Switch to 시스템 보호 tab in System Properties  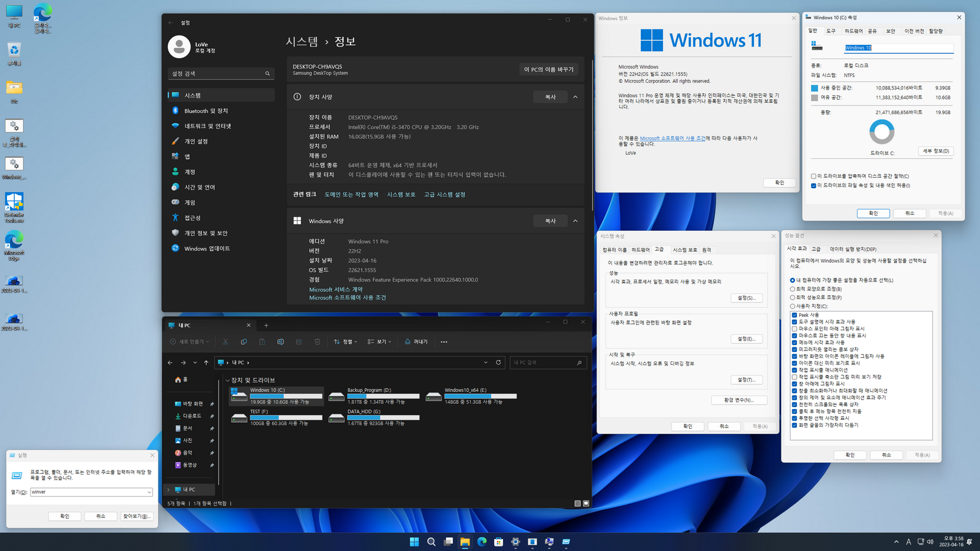coord(685,250)
